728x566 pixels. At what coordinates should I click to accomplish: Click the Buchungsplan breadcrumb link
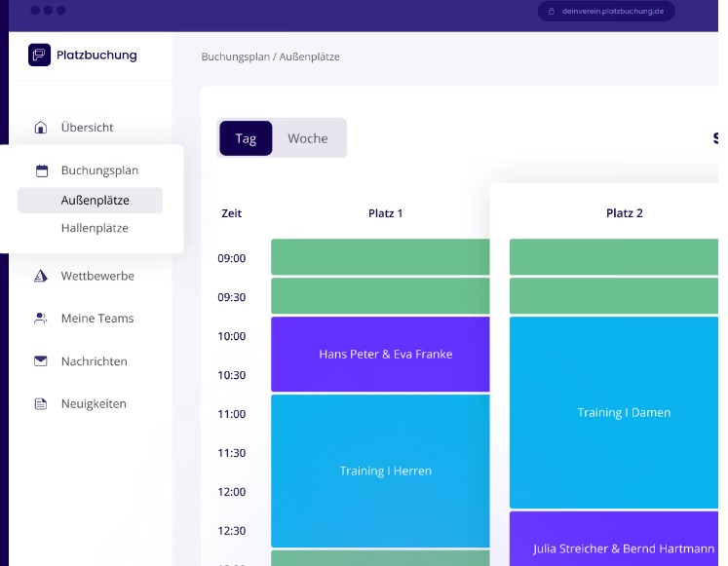tap(236, 57)
